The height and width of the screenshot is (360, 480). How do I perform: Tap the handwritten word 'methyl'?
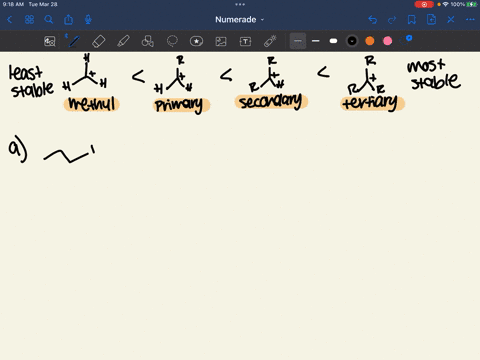click(x=92, y=104)
